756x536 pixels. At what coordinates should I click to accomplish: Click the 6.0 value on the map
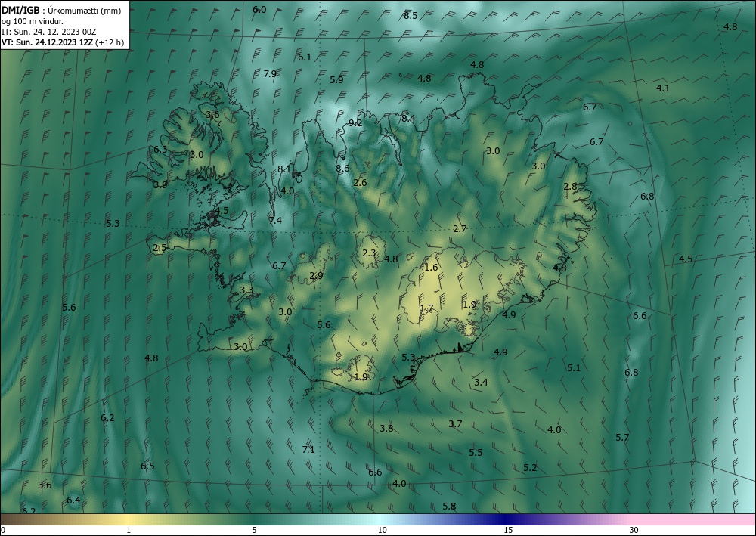coord(259,9)
